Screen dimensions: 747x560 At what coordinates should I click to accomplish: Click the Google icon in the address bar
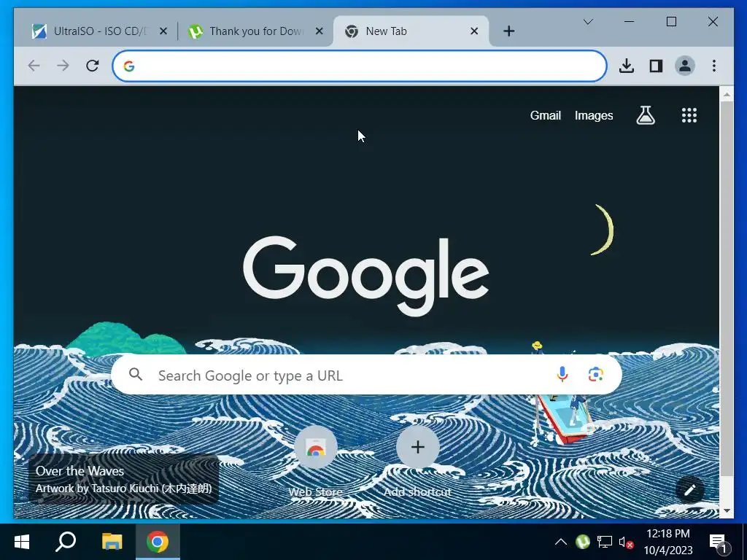point(129,66)
